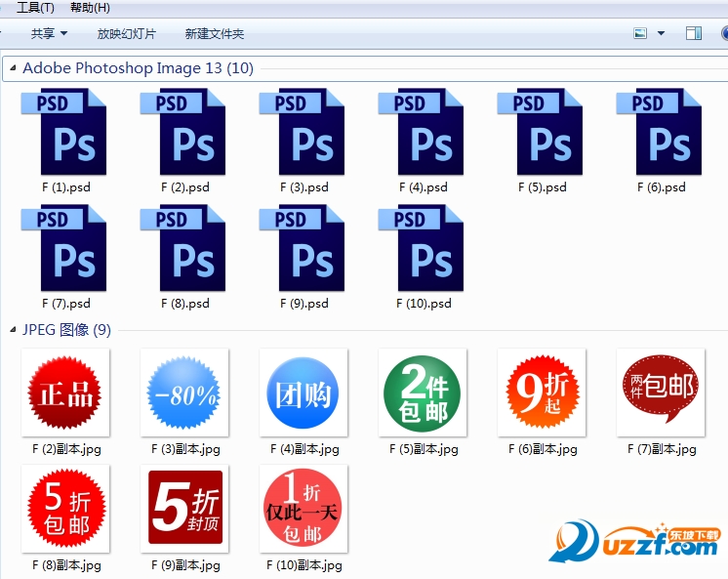Click the label F (2)副本.jpg
Viewport: 728px width, 579px height.
[x=66, y=449]
